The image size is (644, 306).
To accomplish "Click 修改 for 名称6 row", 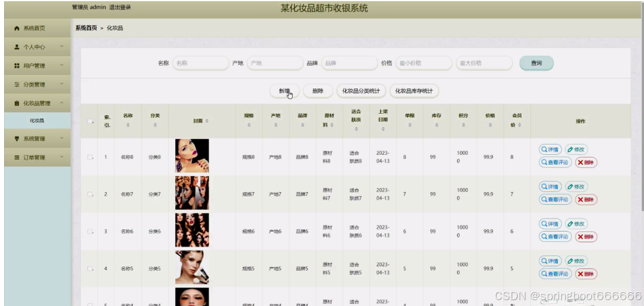I will (576, 224).
